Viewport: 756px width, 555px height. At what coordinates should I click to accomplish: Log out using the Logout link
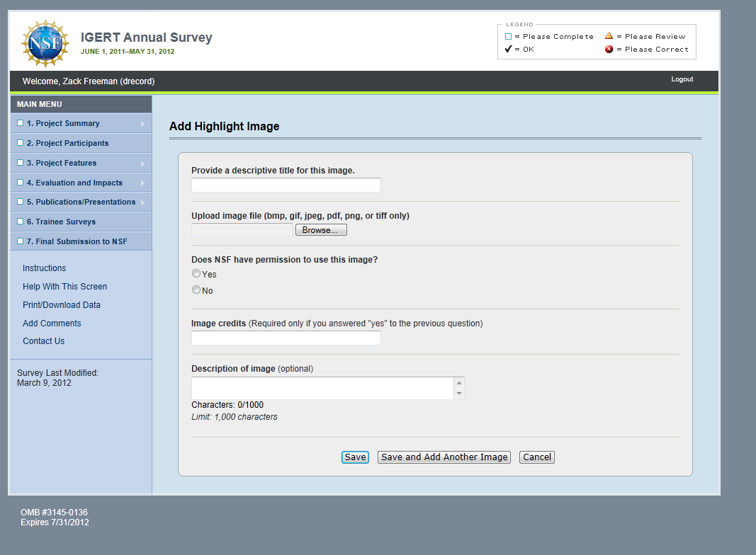pos(682,79)
